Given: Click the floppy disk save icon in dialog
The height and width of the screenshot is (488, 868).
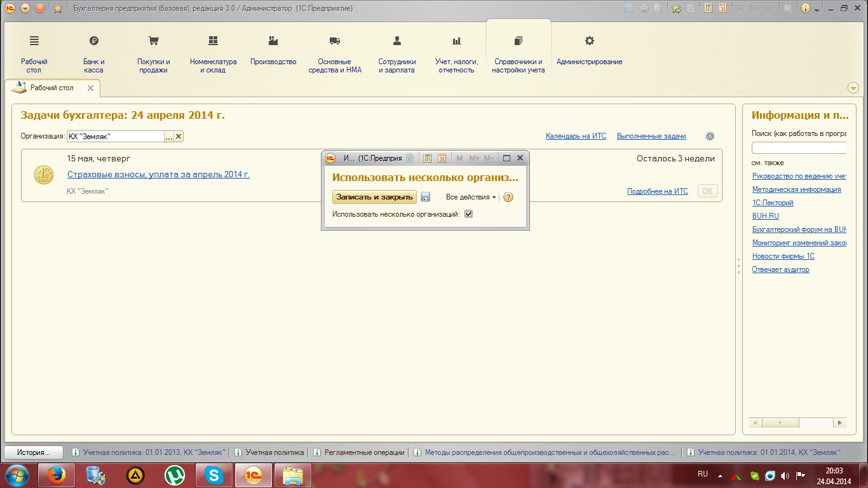Looking at the screenshot, I should click(426, 197).
